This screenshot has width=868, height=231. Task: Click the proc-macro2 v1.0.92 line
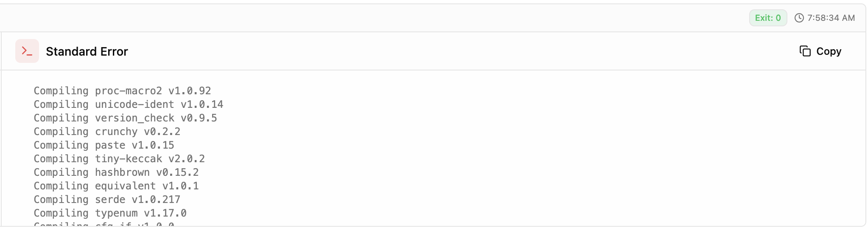122,91
